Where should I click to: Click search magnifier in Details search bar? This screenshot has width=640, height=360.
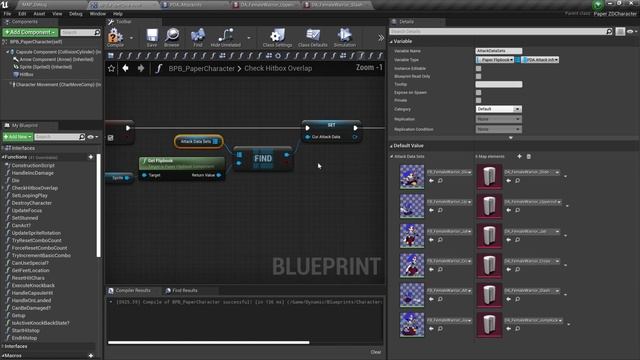pyautogui.click(x=609, y=31)
